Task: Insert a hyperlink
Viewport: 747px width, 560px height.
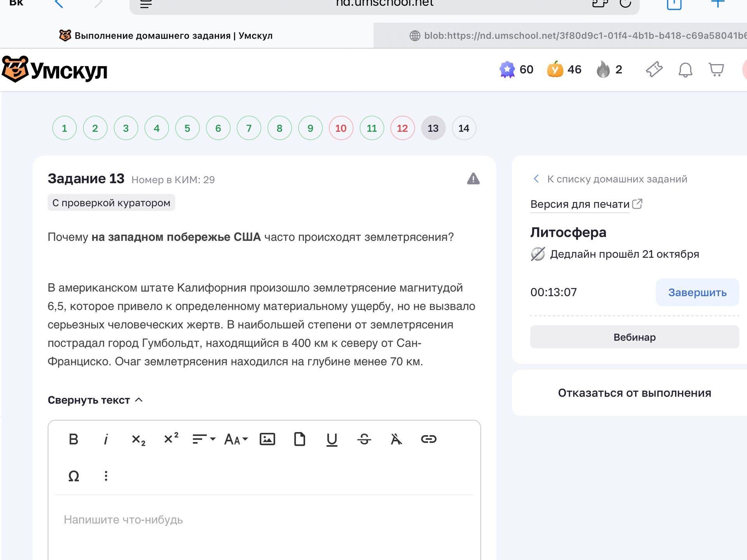Action: pyautogui.click(x=429, y=439)
